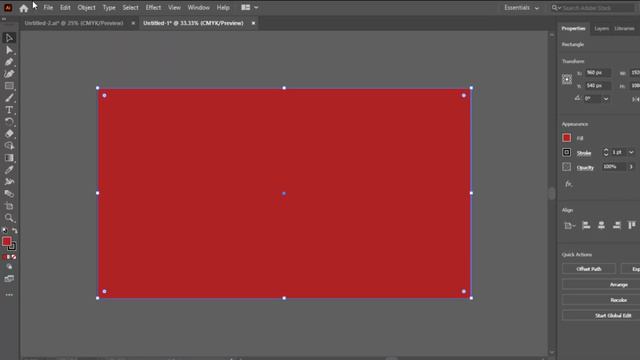This screenshot has height=360, width=640.
Task: Select the Symbol Sprayer tool
Action: [9, 182]
